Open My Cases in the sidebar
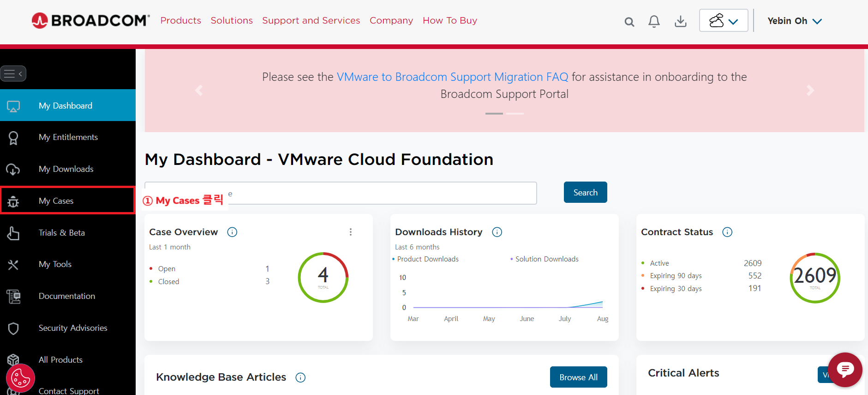 pyautogui.click(x=56, y=201)
